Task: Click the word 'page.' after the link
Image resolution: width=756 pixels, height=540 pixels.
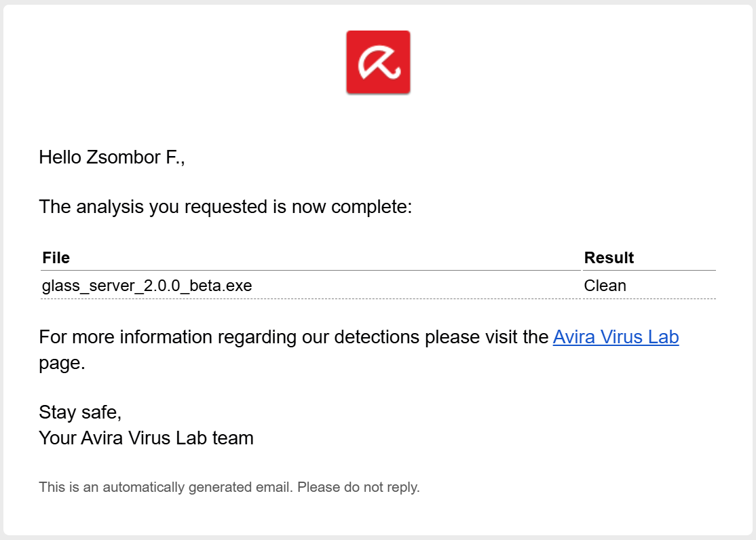Action: 62,363
